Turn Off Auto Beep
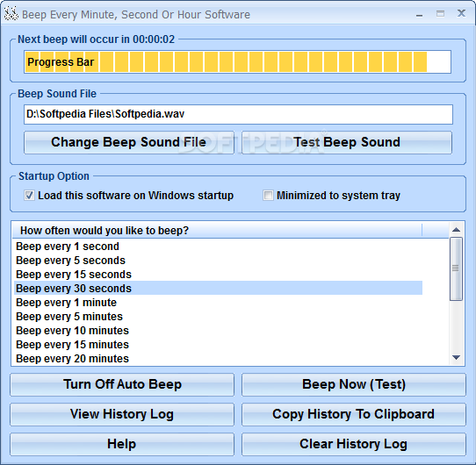This screenshot has height=465, width=476. coord(122,384)
